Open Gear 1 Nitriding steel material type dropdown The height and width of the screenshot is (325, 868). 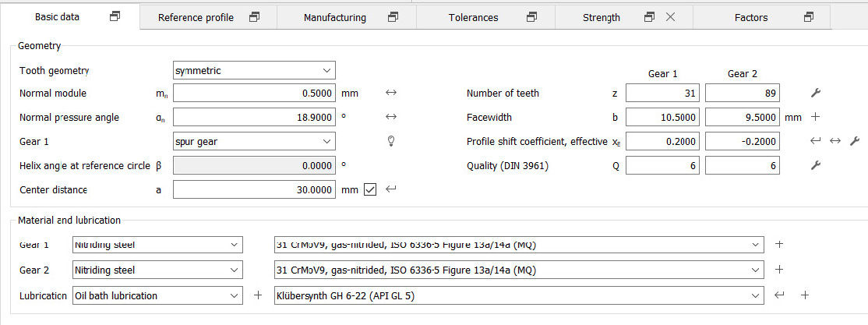(x=157, y=244)
